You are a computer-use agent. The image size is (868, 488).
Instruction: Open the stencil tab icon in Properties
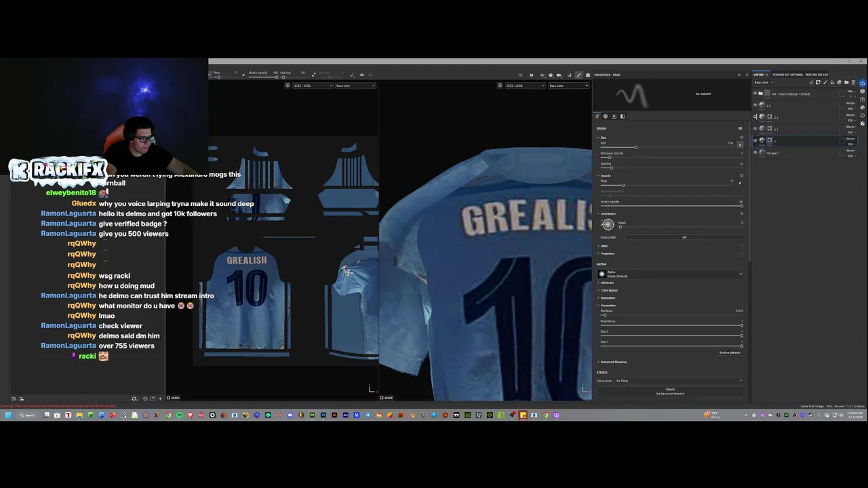coord(614,116)
